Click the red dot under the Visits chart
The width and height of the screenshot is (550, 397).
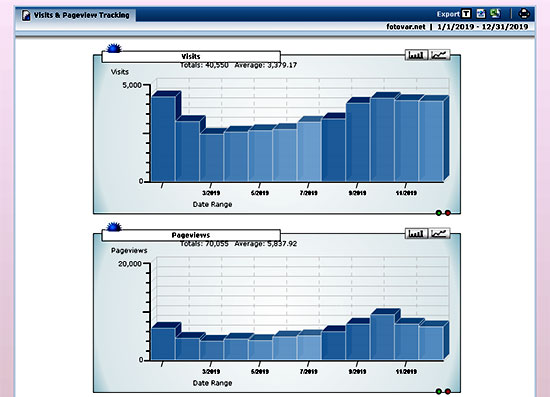[x=448, y=213]
